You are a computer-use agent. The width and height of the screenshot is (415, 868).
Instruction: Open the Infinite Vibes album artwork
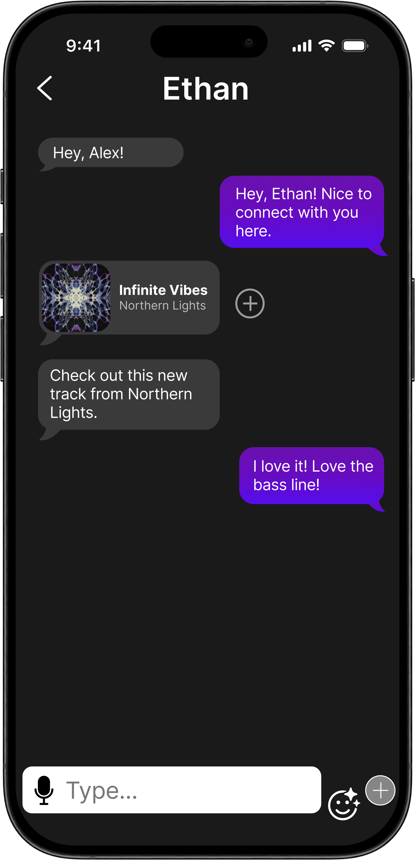[x=76, y=298]
